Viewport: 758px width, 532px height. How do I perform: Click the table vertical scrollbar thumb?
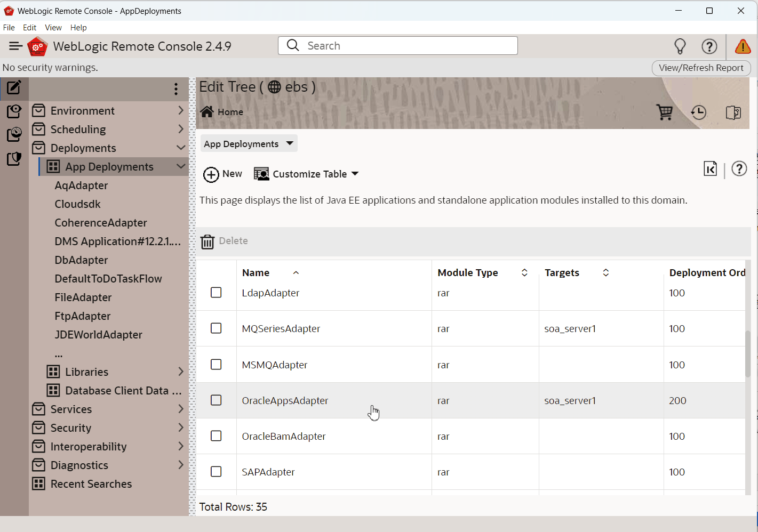[748, 354]
